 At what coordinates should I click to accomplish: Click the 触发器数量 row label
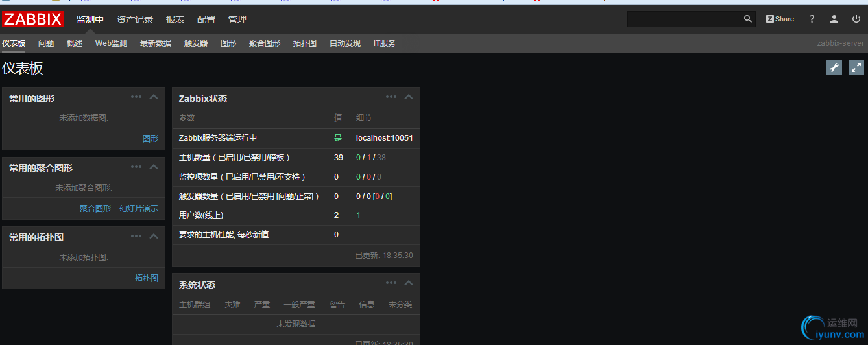(x=249, y=196)
